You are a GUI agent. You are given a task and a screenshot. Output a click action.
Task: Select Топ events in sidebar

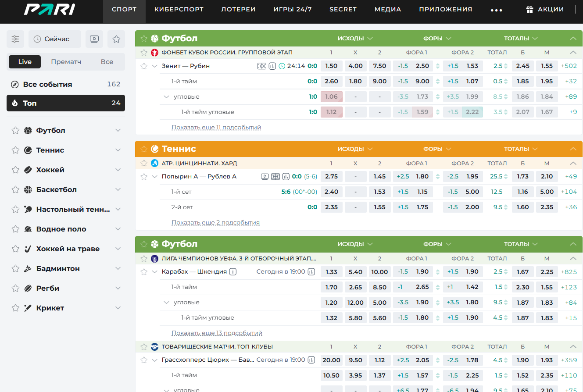[66, 103]
